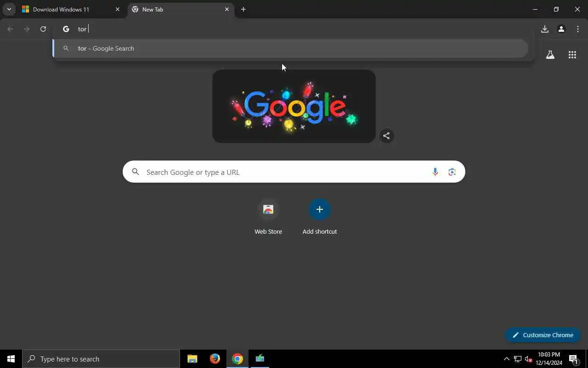Switch to the Download Windows 11 tab
Viewport: 588px width, 368px height.
click(x=71, y=9)
